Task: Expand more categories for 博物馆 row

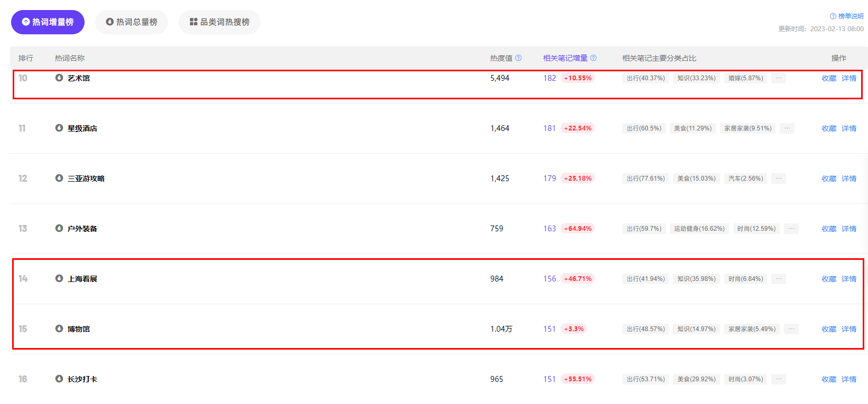Action: point(791,329)
